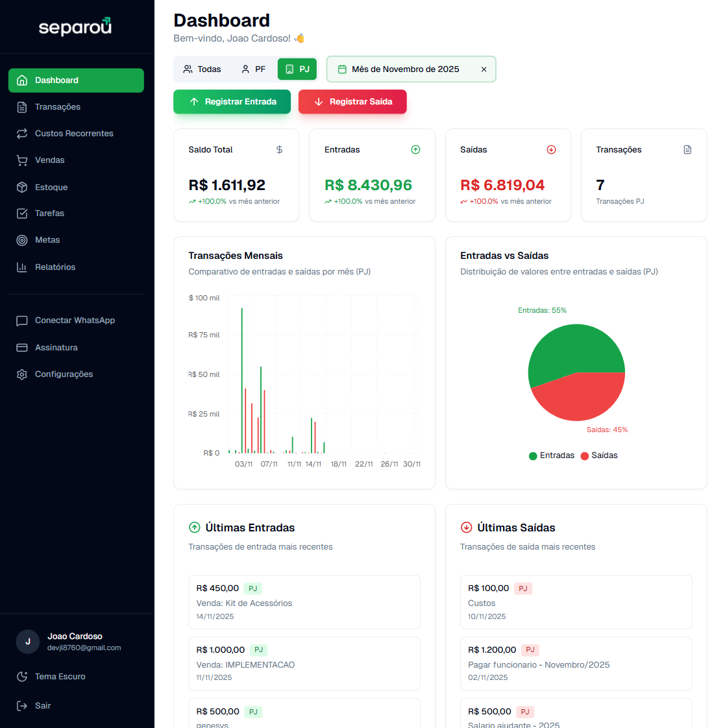Click the Registrar Entrada button

point(232,102)
